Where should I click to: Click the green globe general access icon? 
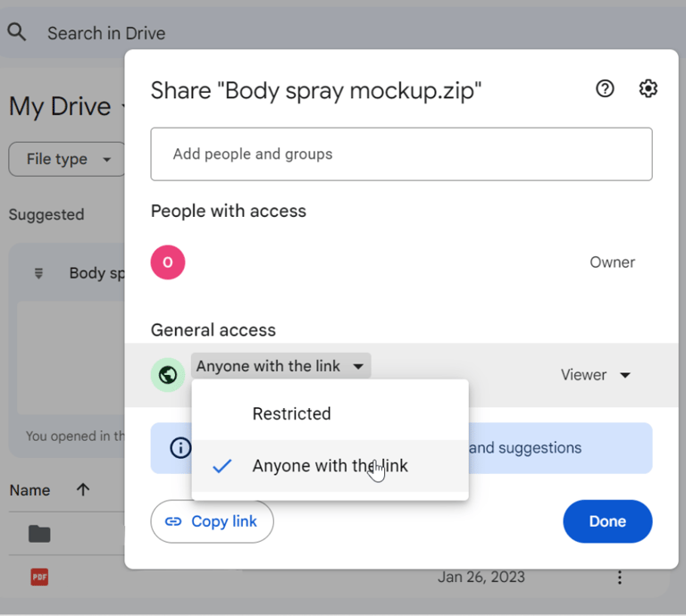coord(168,375)
